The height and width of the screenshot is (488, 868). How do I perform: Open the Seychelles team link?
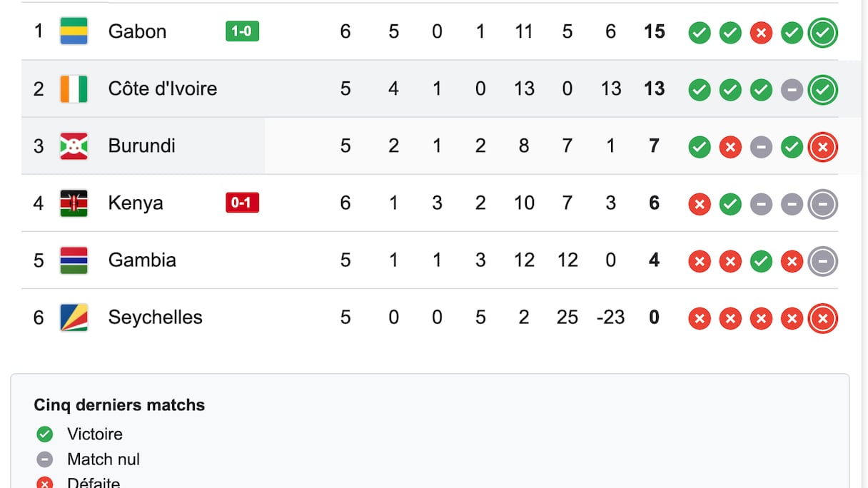155,317
